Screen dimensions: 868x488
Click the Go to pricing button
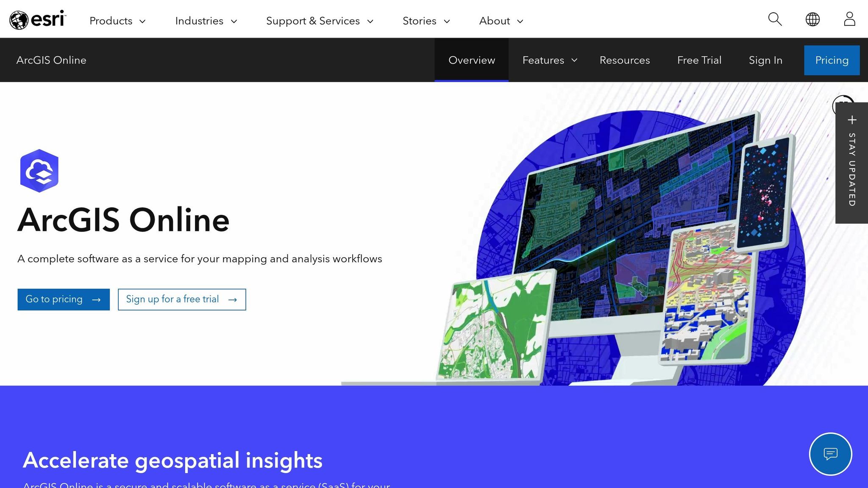click(64, 299)
